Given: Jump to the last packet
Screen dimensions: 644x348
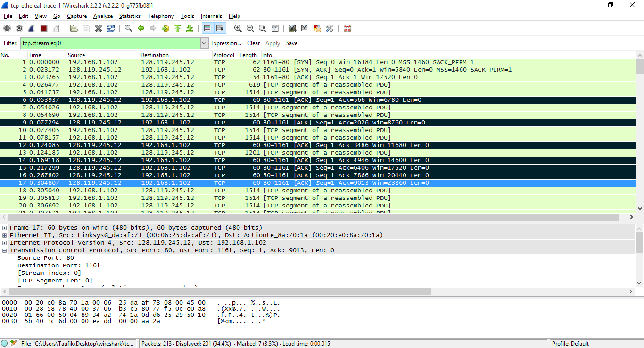Looking at the screenshot, I should (x=190, y=28).
